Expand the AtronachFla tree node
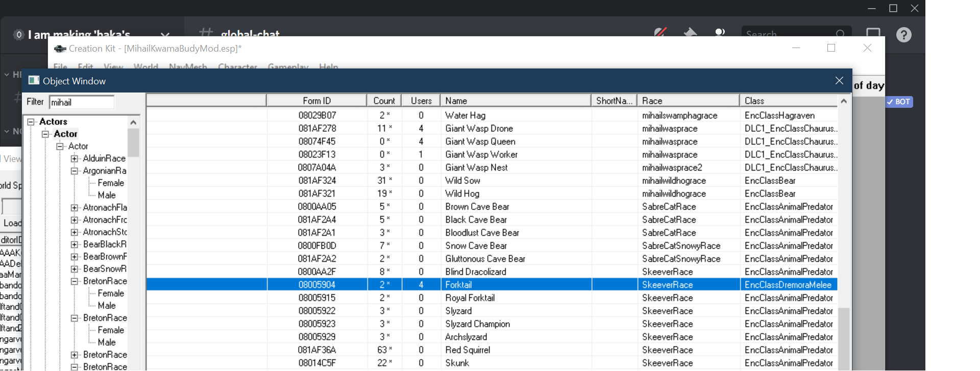980x371 pixels. (75, 207)
